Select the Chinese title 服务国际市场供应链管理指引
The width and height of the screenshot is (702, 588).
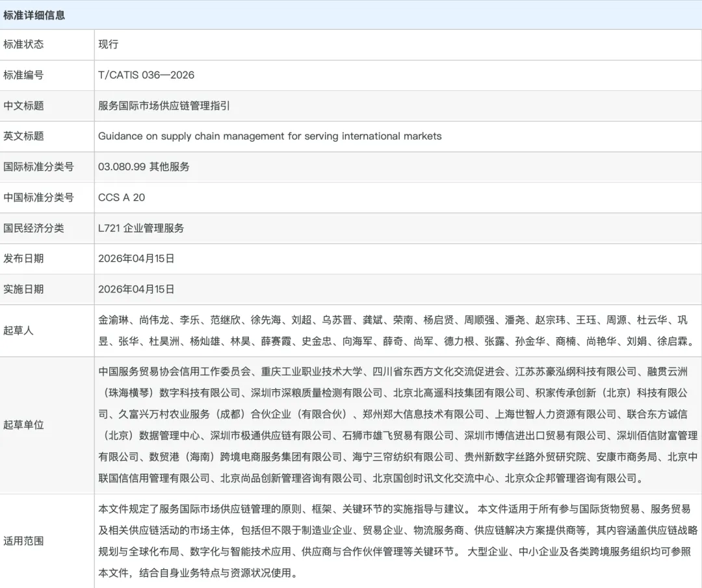[166, 106]
